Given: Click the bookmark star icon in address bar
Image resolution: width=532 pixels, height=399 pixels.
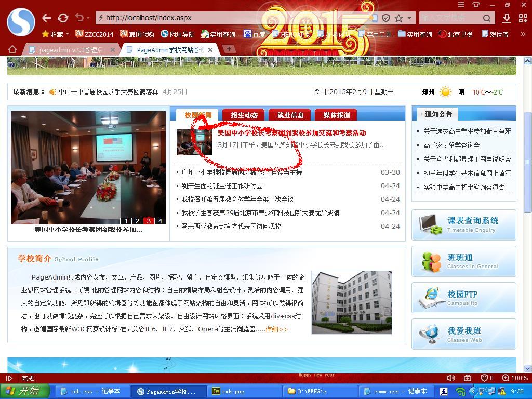Looking at the screenshot, I should (x=398, y=18).
